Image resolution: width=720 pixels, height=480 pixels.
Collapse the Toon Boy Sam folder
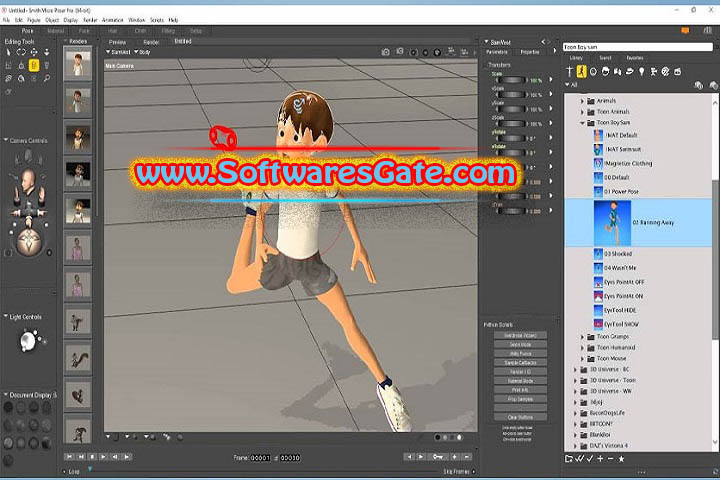pos(583,123)
